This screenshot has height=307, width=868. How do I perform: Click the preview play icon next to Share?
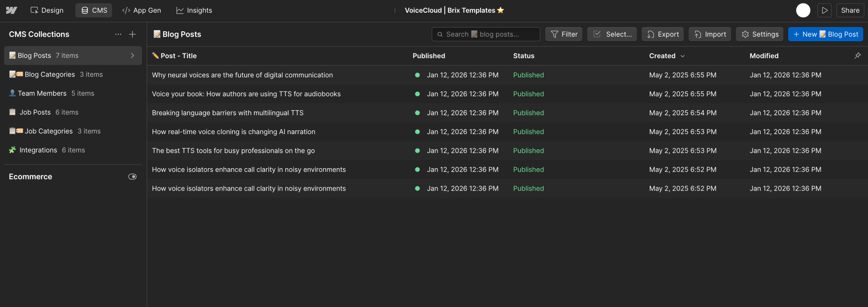(825, 10)
